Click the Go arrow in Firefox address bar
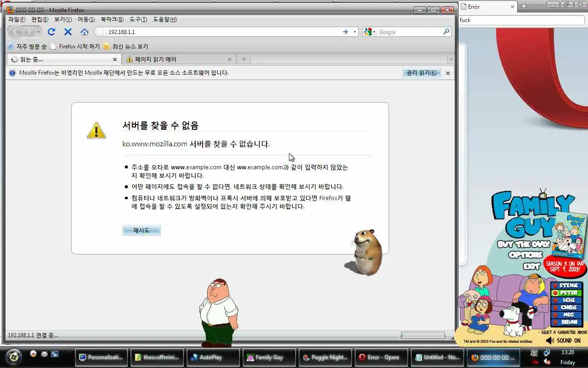Screen dimensions: 588x368 [x=345, y=32]
